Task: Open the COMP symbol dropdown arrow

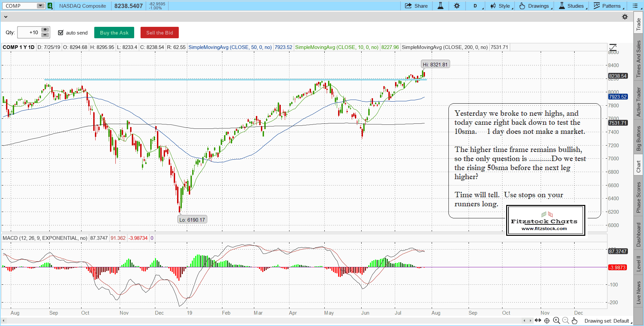Action: coord(40,6)
